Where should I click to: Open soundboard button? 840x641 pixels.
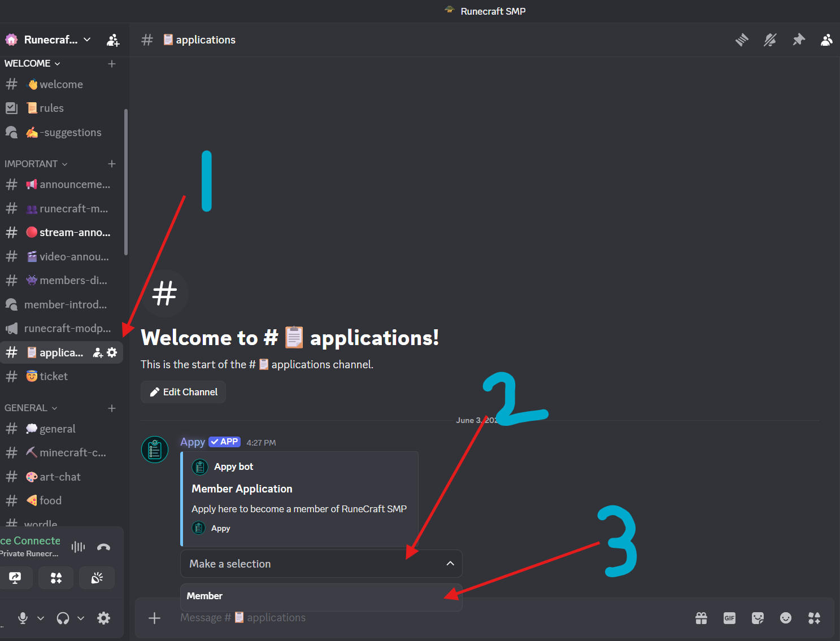click(97, 578)
